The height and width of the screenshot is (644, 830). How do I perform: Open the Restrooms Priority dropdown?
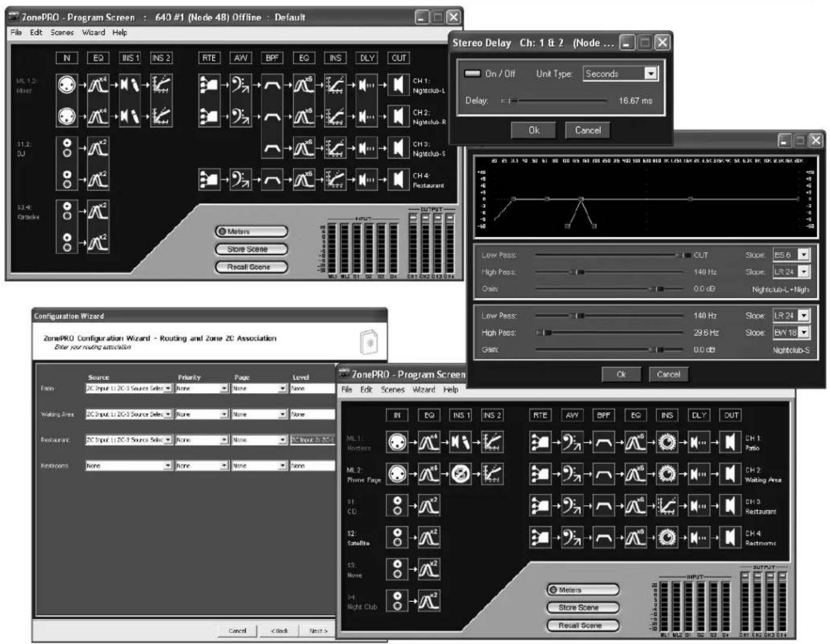[202, 466]
